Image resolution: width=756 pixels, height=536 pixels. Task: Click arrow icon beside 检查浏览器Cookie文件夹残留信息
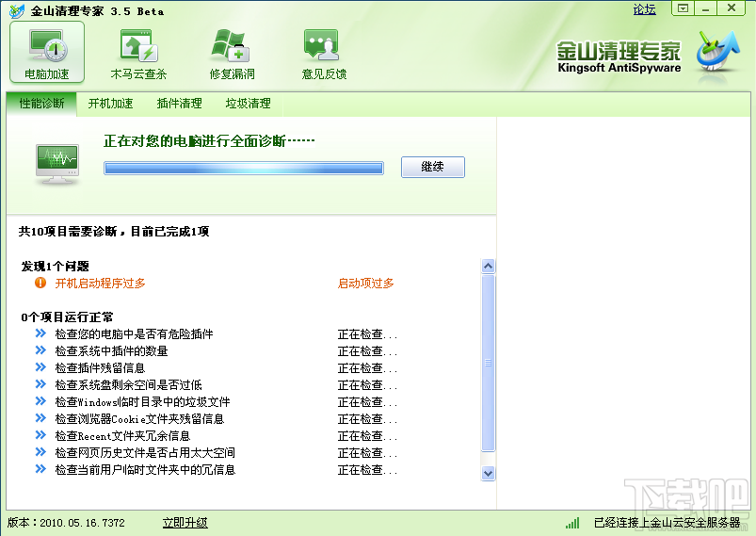coord(40,418)
